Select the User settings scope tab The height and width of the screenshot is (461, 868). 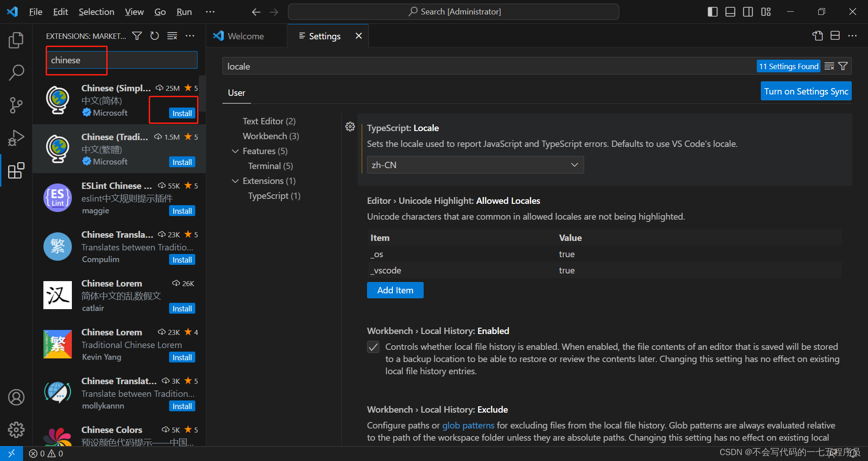[236, 93]
